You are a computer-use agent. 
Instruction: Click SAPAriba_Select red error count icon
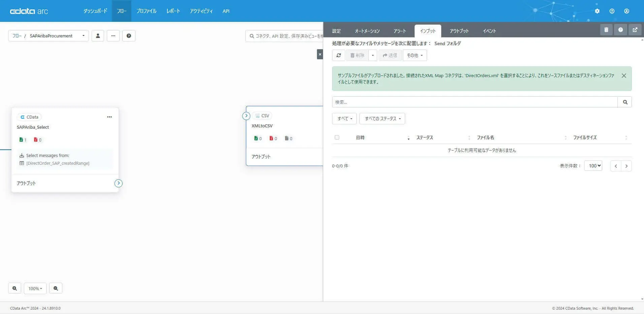(x=36, y=140)
